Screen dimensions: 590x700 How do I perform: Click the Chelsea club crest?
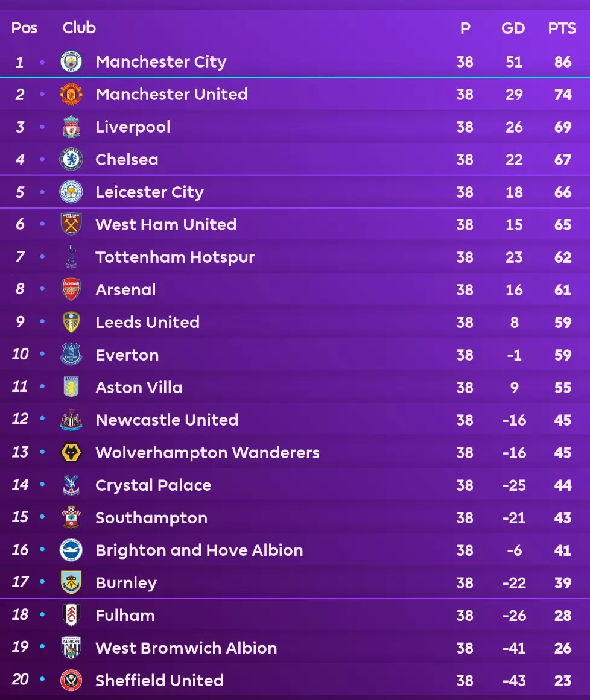pos(71,159)
